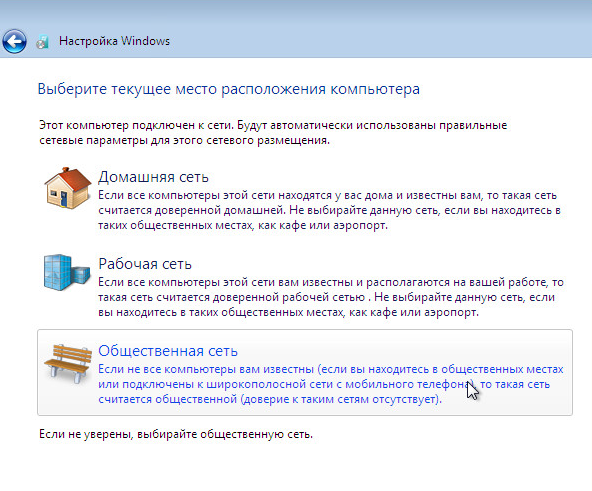
Task: Click the public network description paragraph
Action: tap(331, 384)
